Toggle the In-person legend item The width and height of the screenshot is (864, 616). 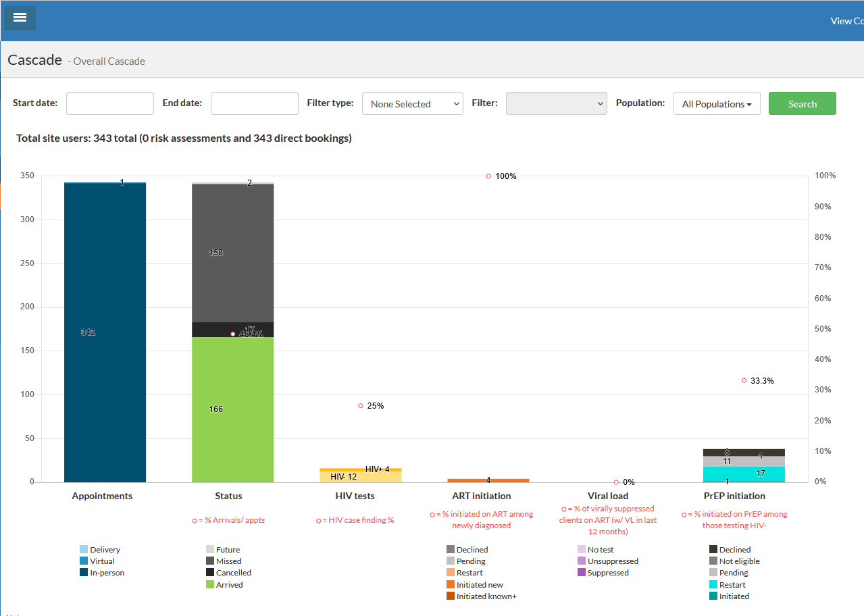(x=106, y=573)
